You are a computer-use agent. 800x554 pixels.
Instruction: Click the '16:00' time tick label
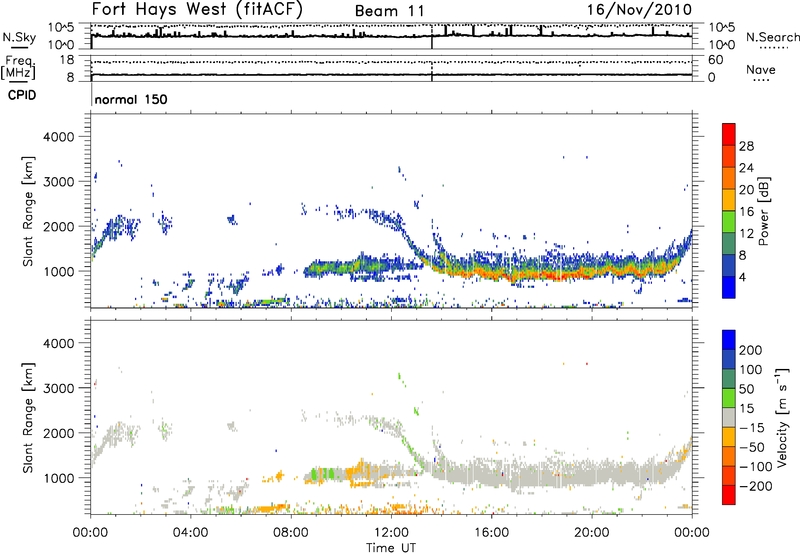click(492, 533)
